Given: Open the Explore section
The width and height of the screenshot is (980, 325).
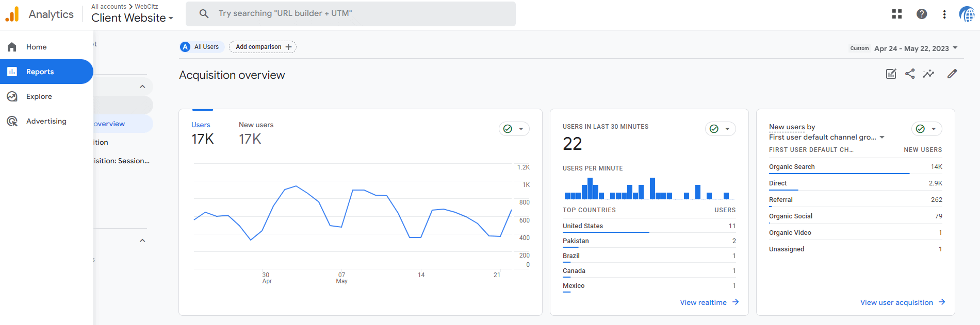Looking at the screenshot, I should [46, 96].
